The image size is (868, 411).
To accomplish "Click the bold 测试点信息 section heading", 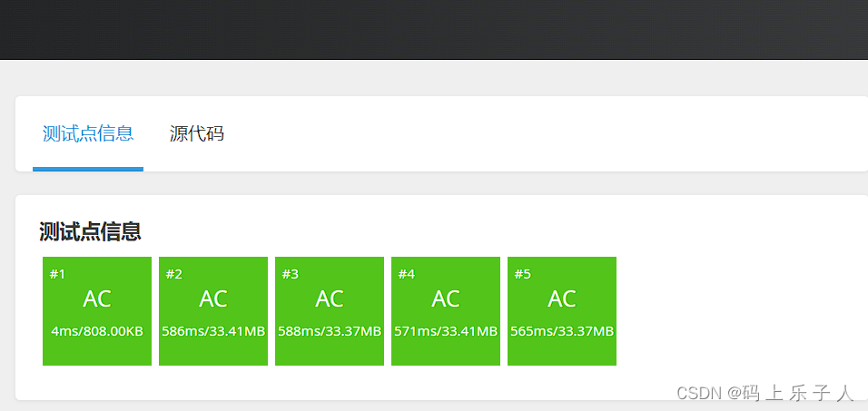I will [90, 232].
